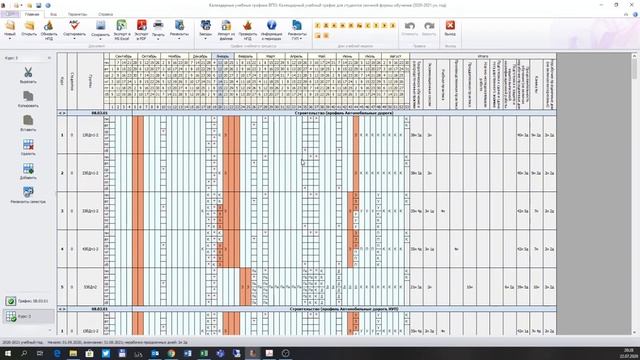Viewport: 640px width, 360px height.
Task: Switch to the Справка ribbon tab
Action: tap(105, 14)
